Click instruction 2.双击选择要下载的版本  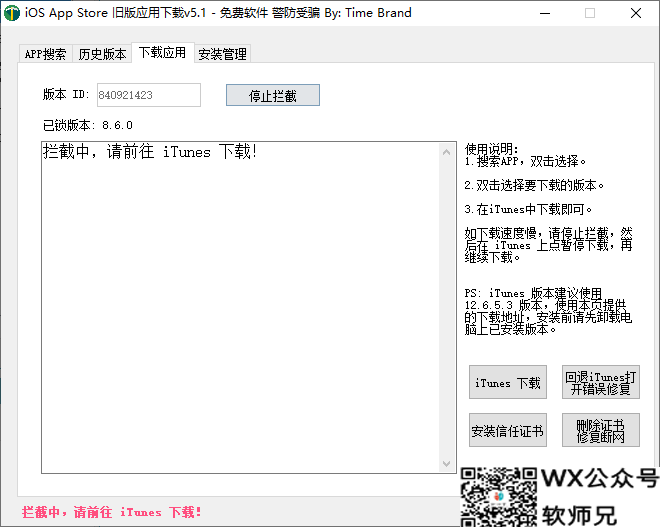(x=534, y=185)
